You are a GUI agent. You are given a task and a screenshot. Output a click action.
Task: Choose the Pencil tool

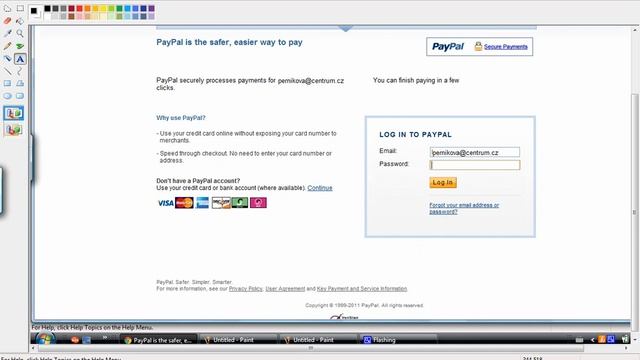(7, 46)
